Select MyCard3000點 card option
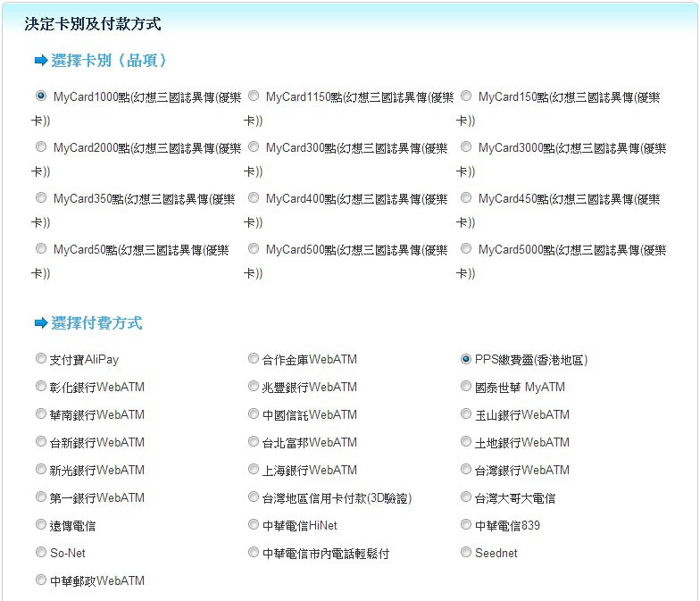The height and width of the screenshot is (601, 700). 466,146
